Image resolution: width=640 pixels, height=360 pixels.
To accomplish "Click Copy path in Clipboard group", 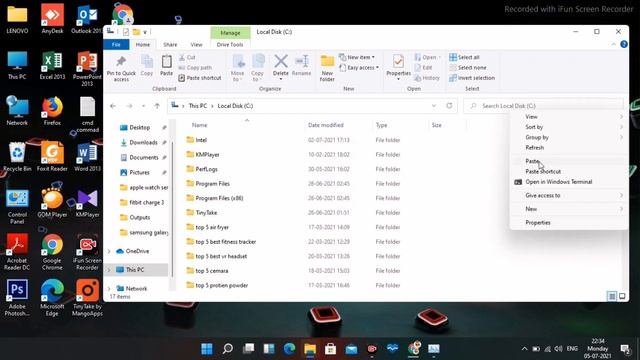I will pyautogui.click(x=195, y=68).
